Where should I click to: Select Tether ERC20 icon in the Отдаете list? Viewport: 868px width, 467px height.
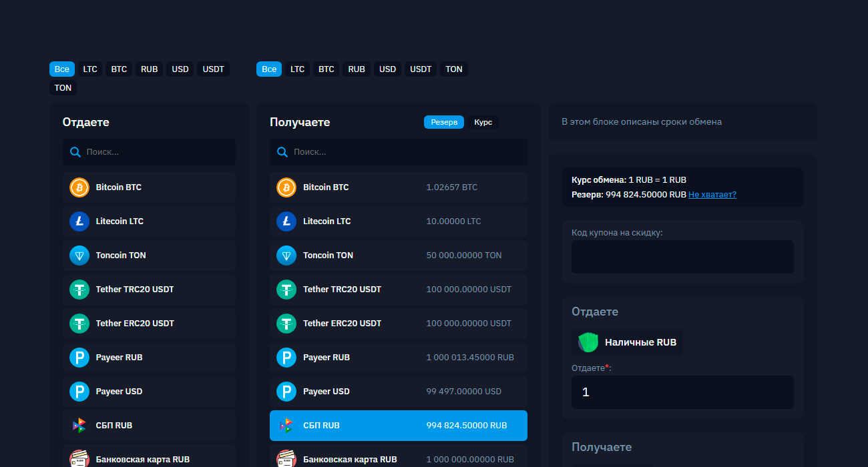coord(79,324)
